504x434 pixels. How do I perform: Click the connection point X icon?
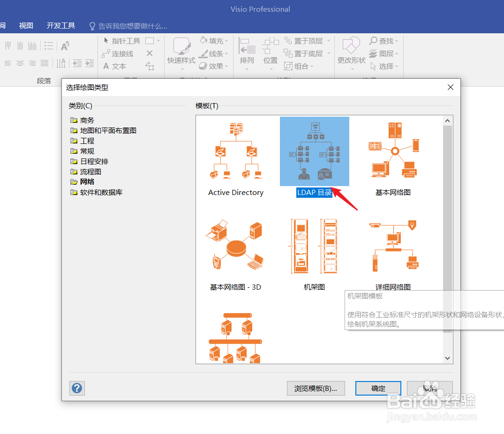click(x=150, y=53)
